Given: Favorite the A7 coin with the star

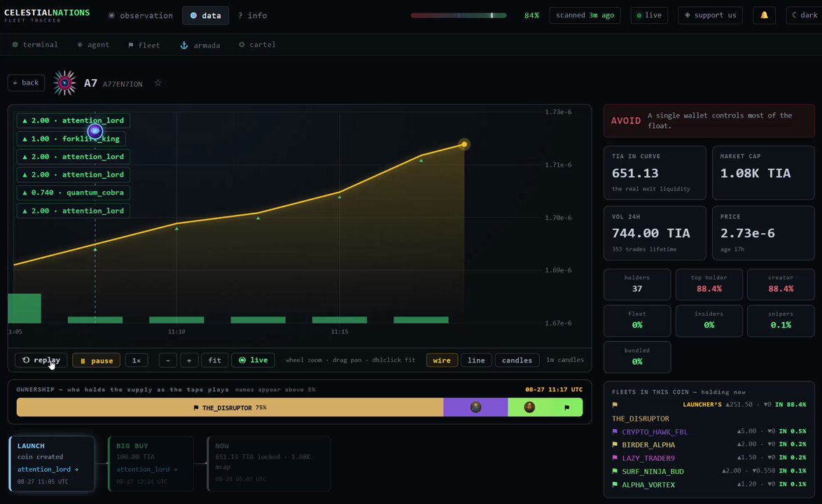Looking at the screenshot, I should (158, 83).
